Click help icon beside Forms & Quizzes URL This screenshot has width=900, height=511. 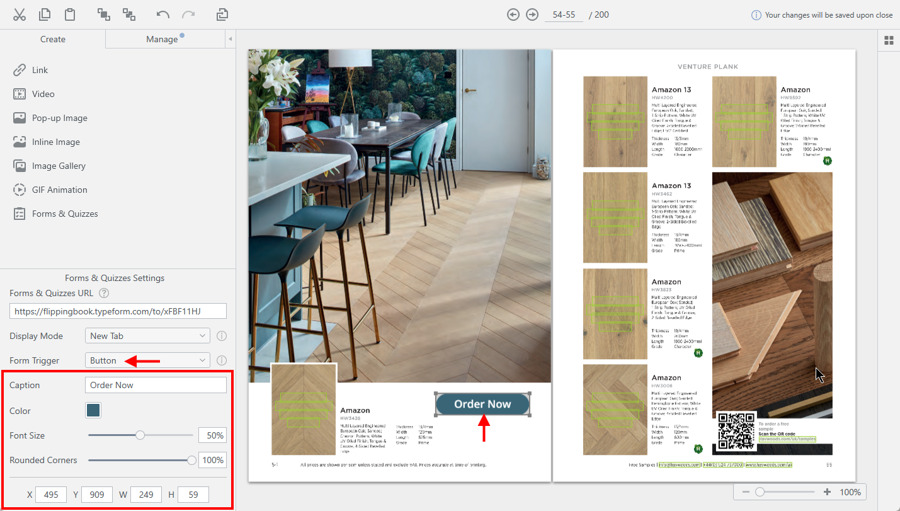click(104, 293)
